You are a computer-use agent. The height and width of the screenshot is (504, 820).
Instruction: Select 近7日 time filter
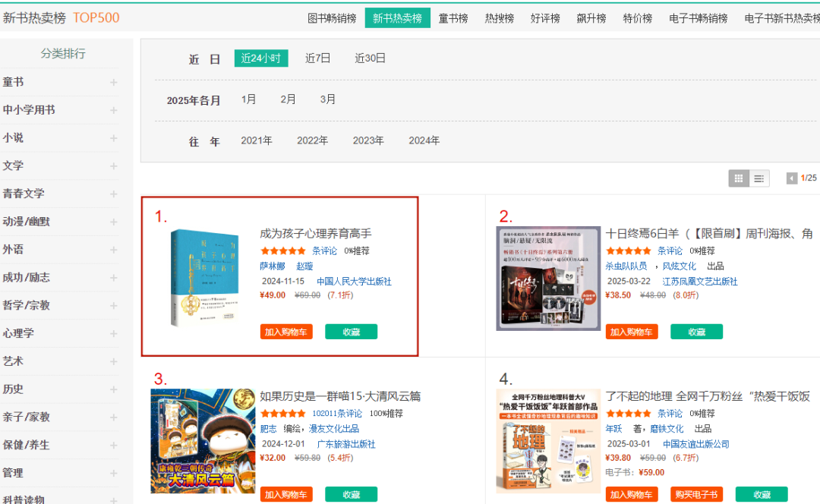point(318,58)
